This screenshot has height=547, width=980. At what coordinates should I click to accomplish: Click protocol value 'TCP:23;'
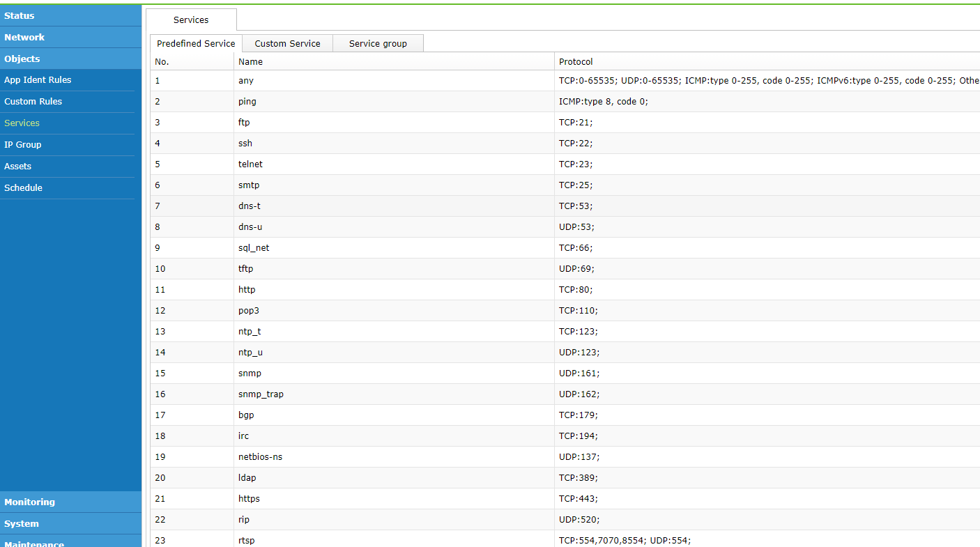tap(576, 164)
